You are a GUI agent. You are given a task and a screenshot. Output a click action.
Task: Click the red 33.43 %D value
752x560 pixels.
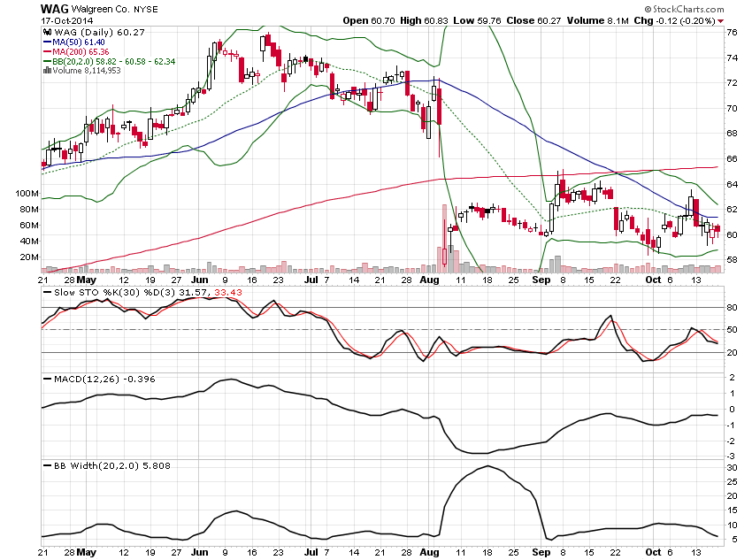click(228, 293)
